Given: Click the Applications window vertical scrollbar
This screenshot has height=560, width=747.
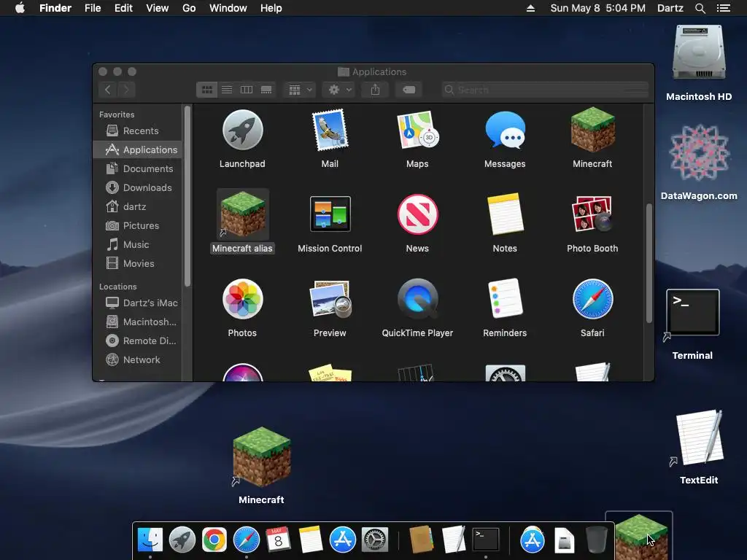Looking at the screenshot, I should tap(649, 262).
